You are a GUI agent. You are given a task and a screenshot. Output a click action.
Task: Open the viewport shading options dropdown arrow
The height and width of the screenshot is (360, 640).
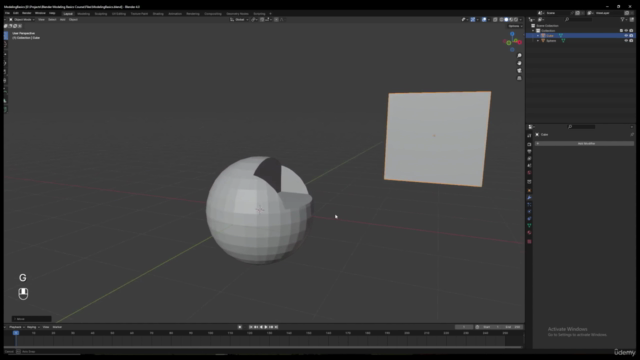click(520, 19)
